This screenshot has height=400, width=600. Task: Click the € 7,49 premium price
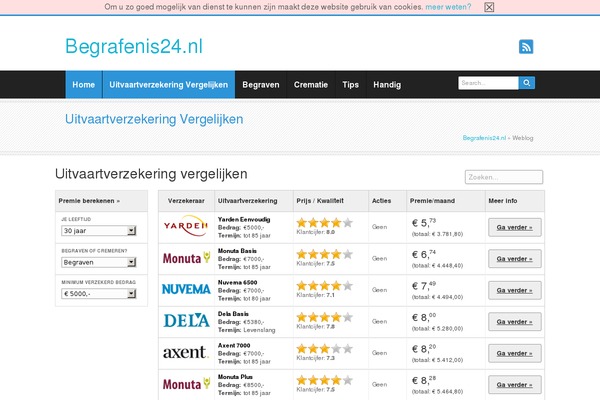click(x=424, y=286)
